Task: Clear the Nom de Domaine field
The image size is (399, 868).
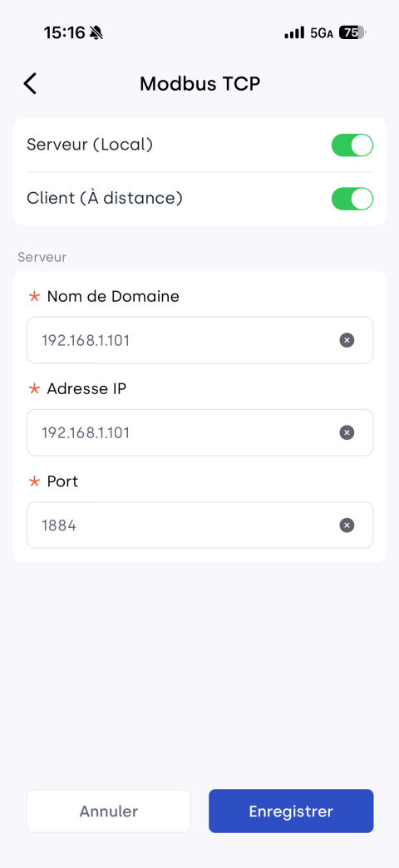Action: (347, 340)
